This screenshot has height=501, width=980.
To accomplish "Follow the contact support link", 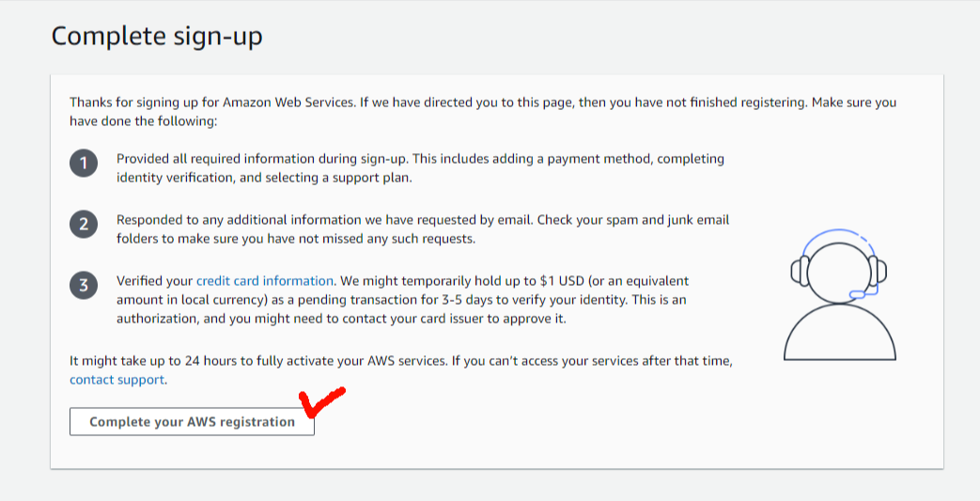I will [x=117, y=380].
